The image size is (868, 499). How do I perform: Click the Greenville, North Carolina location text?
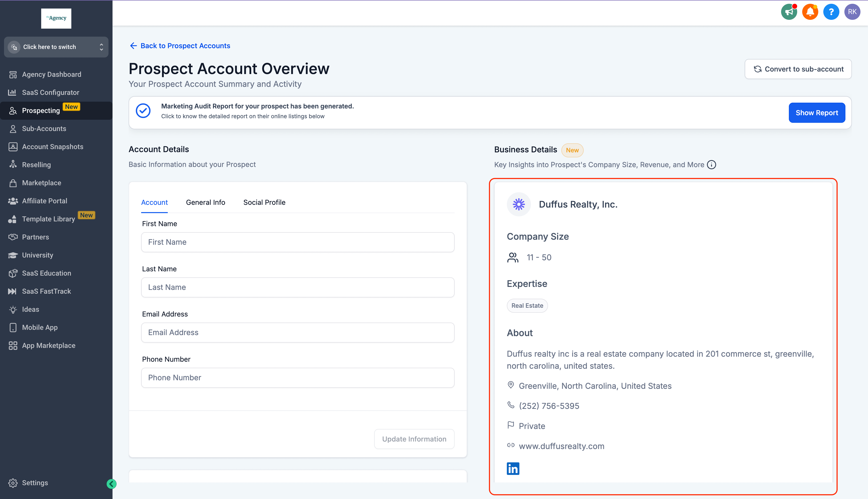[595, 386]
